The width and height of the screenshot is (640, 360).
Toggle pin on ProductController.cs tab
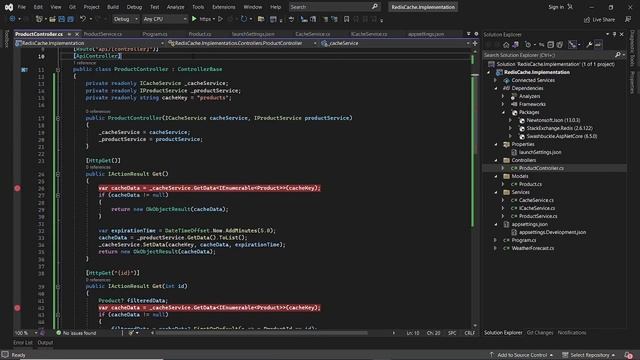pos(69,34)
